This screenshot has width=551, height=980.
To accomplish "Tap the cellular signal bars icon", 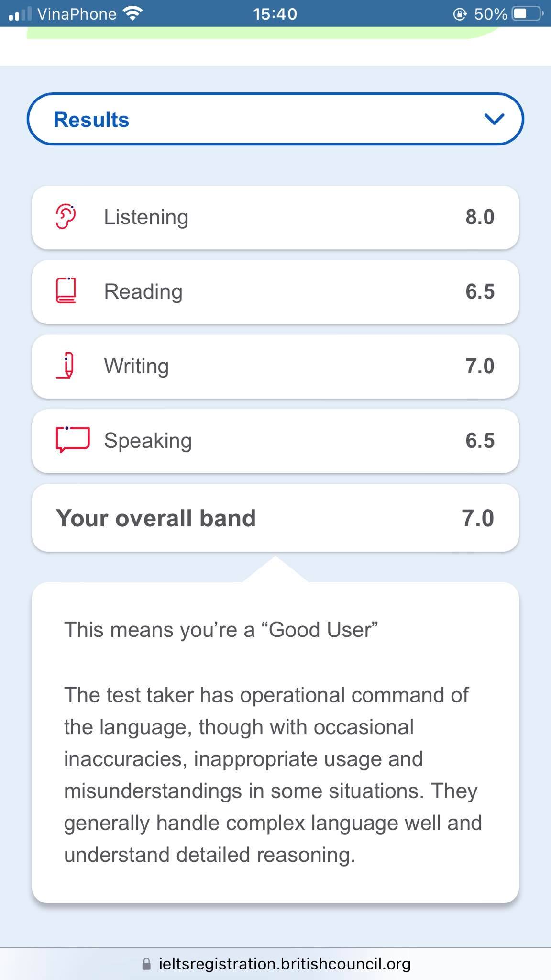I will tap(20, 14).
